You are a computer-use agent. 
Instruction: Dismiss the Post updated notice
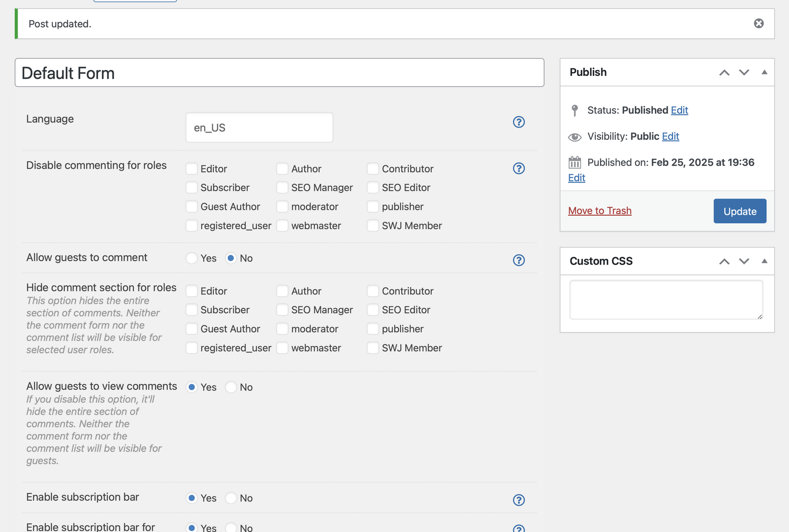point(758,24)
